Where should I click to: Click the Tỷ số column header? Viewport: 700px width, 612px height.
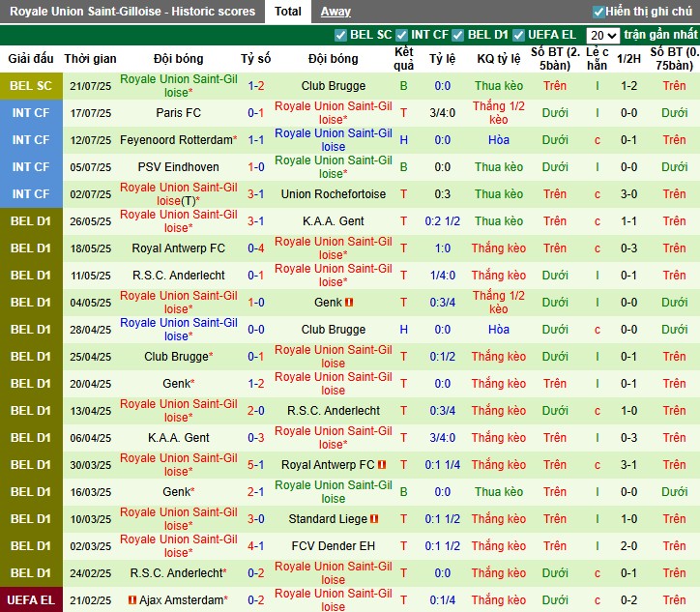[256, 58]
